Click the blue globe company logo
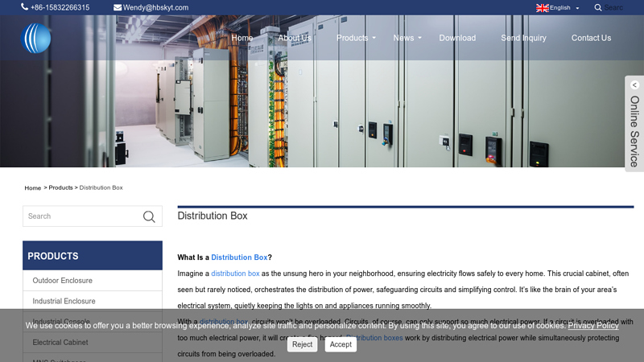The image size is (644, 362). pyautogui.click(x=35, y=38)
